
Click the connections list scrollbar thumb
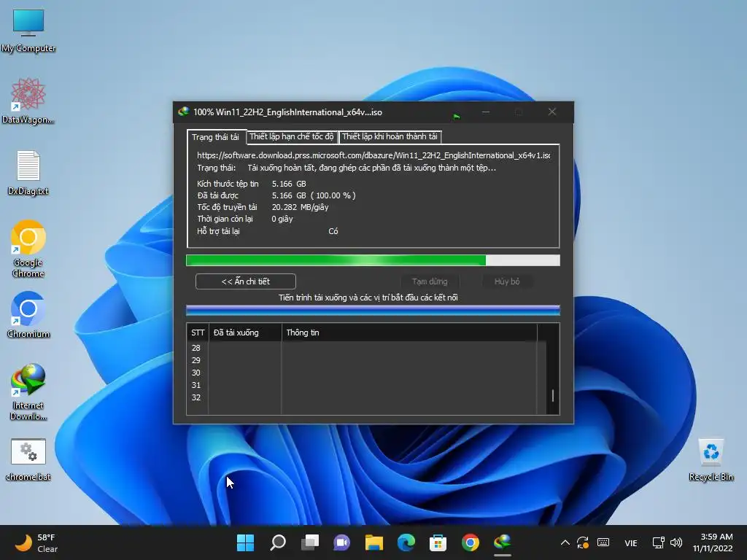coord(553,395)
